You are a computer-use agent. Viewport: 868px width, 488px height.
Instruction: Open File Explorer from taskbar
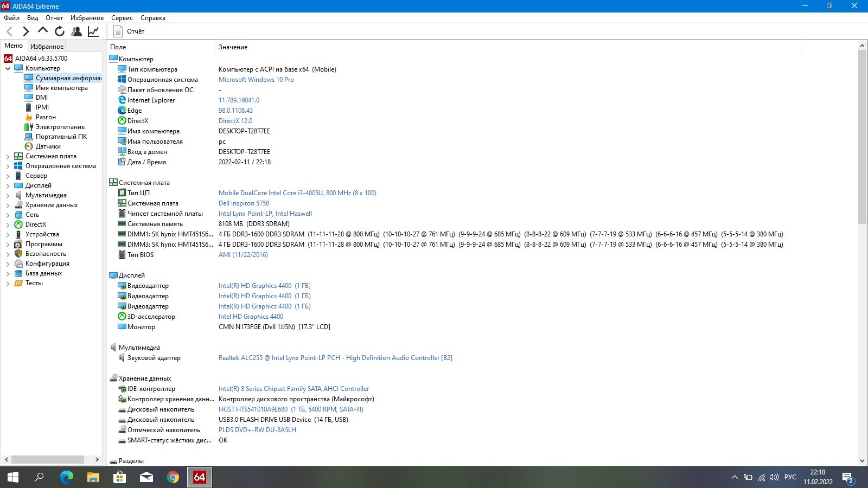93,477
